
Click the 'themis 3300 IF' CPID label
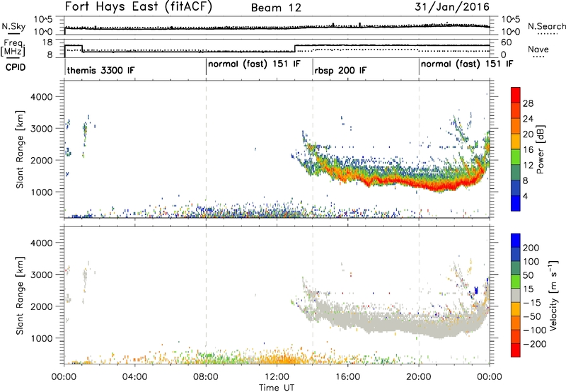click(100, 70)
